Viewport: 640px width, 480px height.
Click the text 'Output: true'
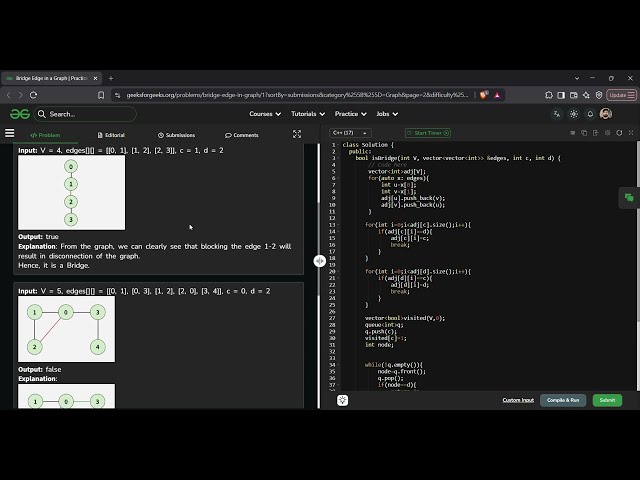pos(38,237)
